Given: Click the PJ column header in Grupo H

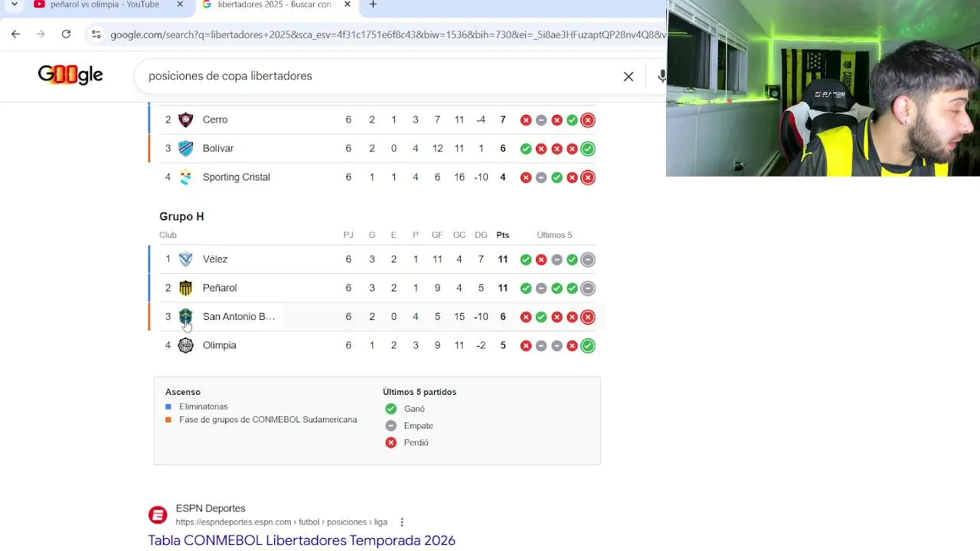Looking at the screenshot, I should (348, 235).
